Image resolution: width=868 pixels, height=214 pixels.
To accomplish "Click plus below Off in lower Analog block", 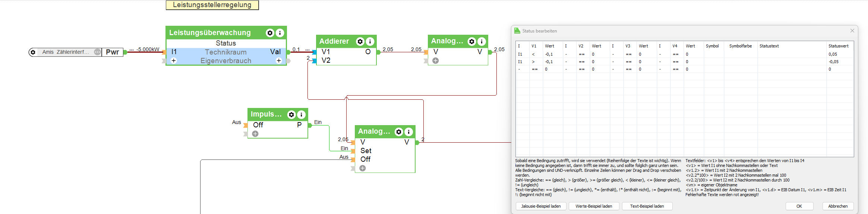I will point(363,168).
